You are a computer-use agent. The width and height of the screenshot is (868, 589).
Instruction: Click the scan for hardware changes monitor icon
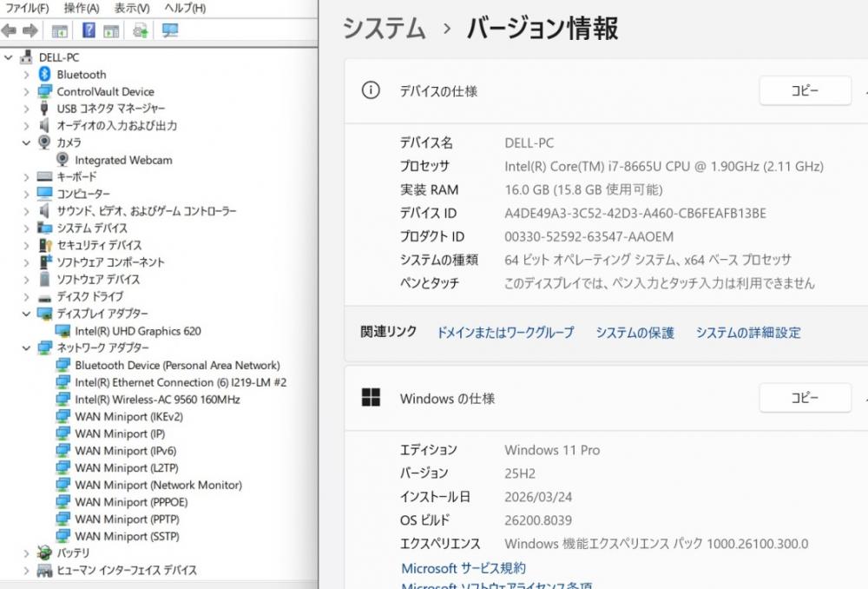[x=170, y=30]
